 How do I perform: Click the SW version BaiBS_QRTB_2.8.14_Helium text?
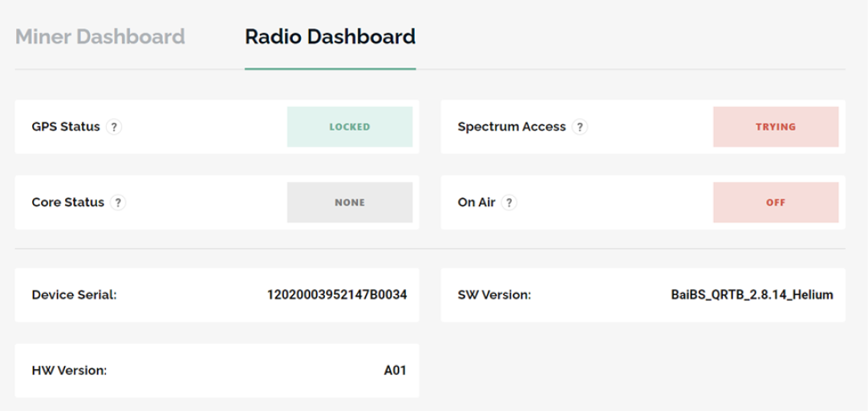(x=752, y=295)
